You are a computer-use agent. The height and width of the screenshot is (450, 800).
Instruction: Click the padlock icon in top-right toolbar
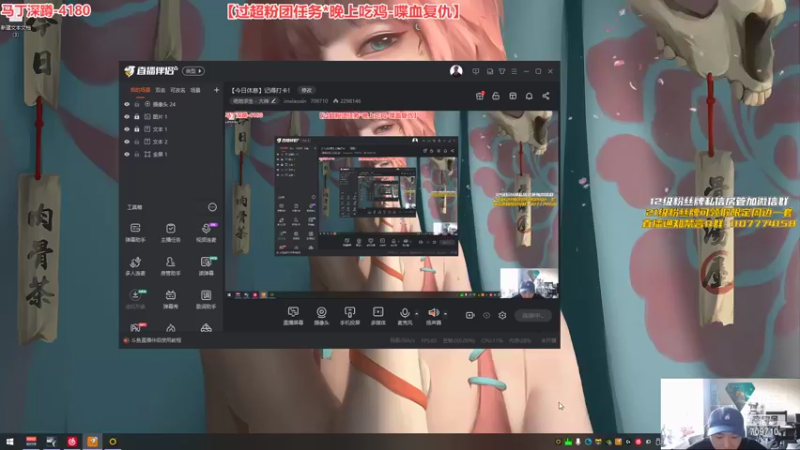tap(496, 96)
